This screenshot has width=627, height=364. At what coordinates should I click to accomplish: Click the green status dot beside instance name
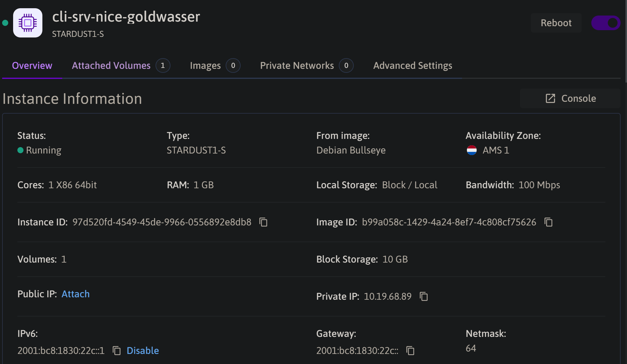click(x=5, y=23)
